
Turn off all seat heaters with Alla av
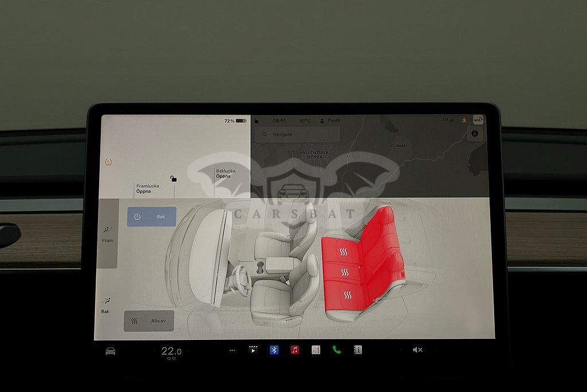tap(149, 321)
